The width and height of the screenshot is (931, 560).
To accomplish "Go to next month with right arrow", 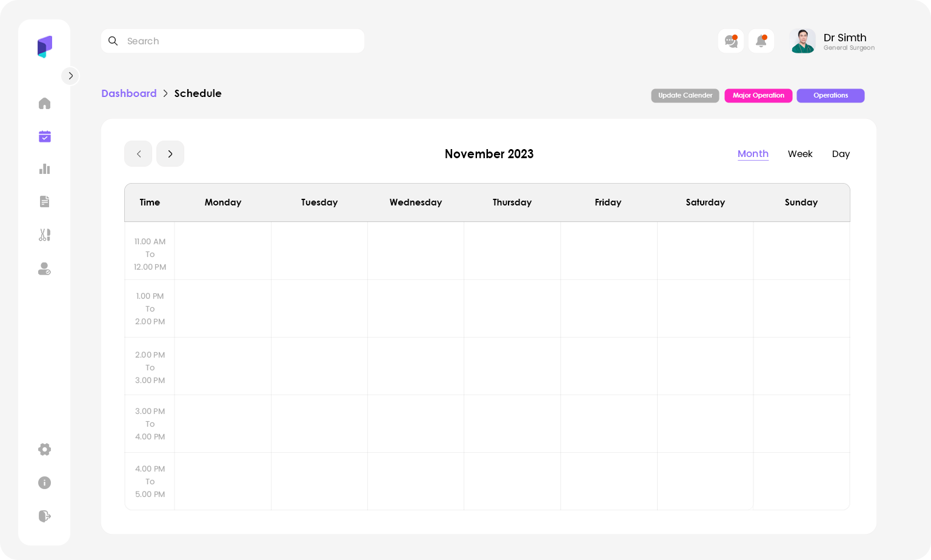I will [170, 154].
